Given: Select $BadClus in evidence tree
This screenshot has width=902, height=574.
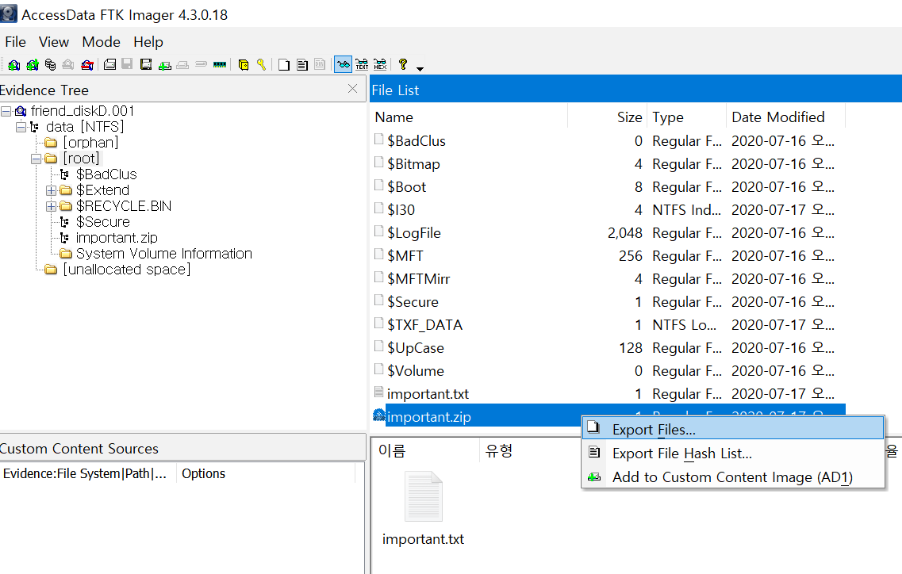Looking at the screenshot, I should click(x=106, y=174).
